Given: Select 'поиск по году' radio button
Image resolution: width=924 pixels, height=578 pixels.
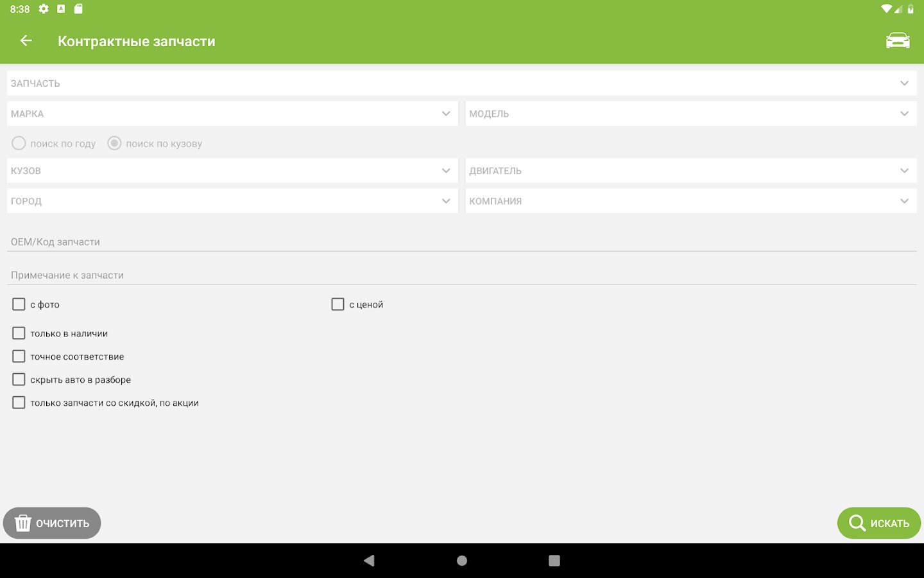Looking at the screenshot, I should coord(19,143).
